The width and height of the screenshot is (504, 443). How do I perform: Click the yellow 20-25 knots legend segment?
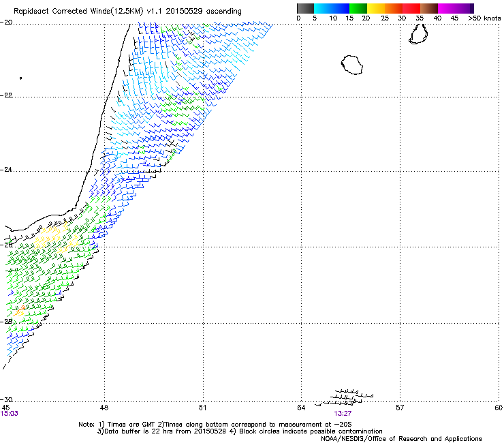pos(376,8)
